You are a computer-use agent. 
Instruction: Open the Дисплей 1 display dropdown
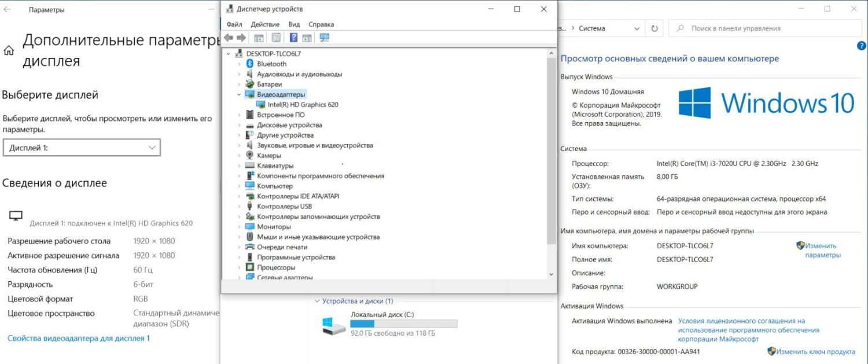[82, 148]
